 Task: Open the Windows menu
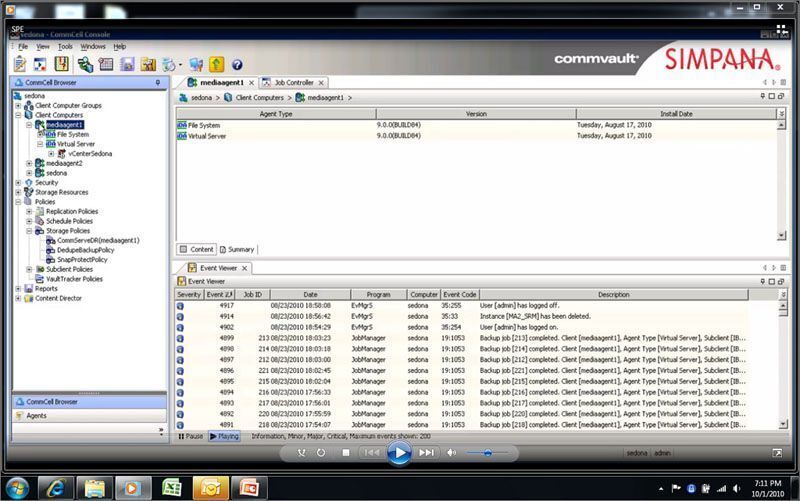(x=93, y=46)
